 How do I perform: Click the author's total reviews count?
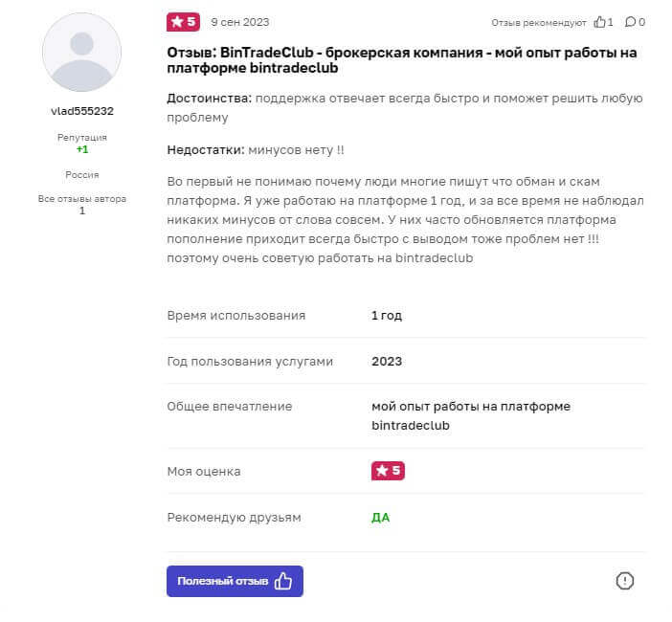[82, 211]
